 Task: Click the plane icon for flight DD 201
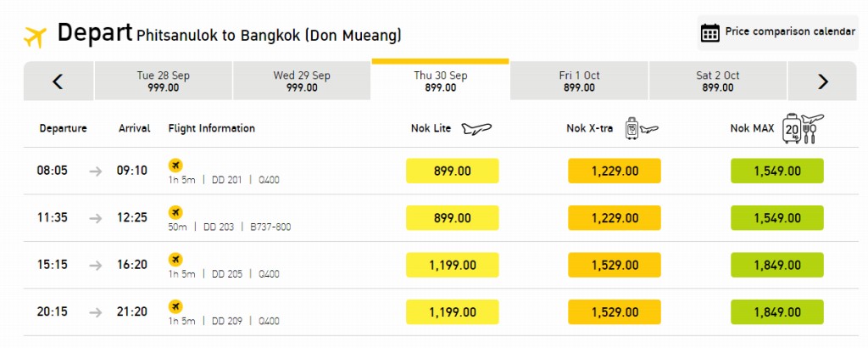point(175,166)
